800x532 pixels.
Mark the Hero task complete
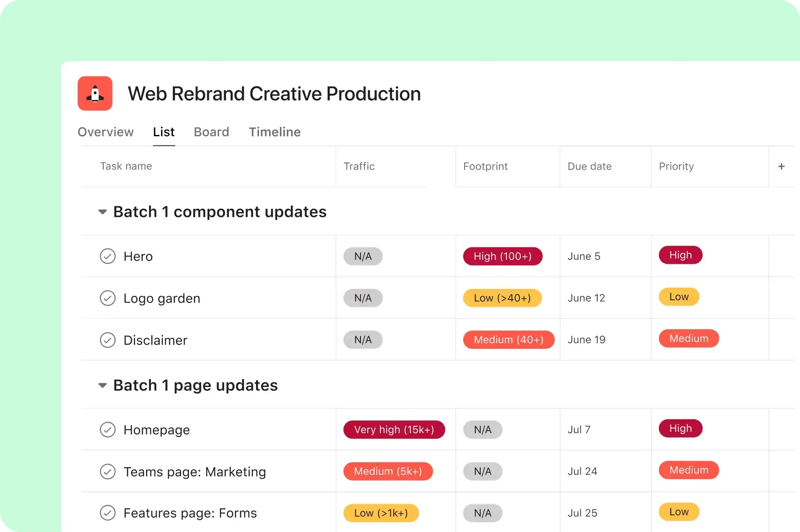point(107,256)
